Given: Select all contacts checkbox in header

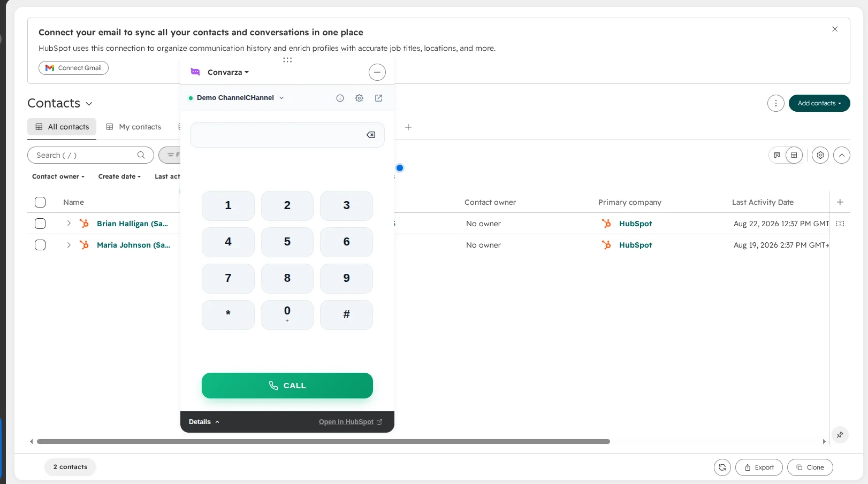Looking at the screenshot, I should coord(40,202).
